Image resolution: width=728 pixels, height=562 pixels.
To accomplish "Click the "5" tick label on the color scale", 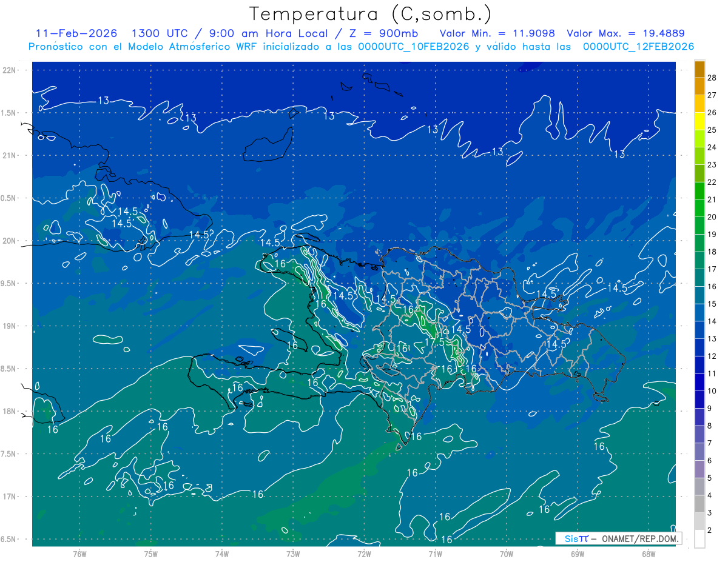I will (x=710, y=478).
